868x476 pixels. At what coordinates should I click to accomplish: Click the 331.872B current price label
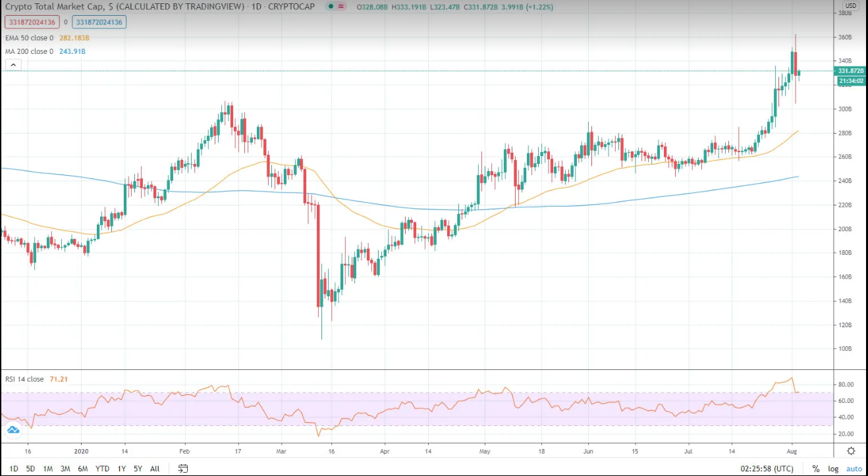(x=850, y=70)
